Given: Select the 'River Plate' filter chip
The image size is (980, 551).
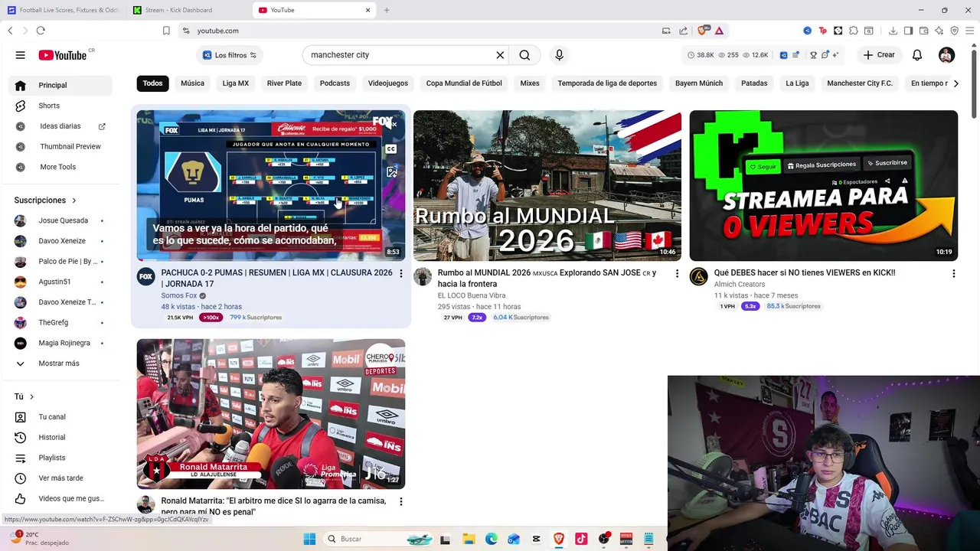Looking at the screenshot, I should coord(284,83).
